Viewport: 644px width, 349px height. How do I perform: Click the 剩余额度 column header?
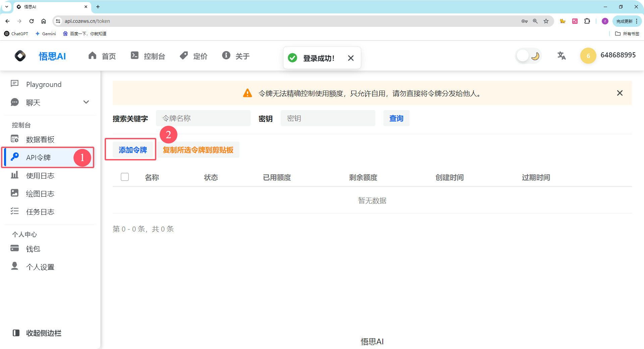(363, 177)
